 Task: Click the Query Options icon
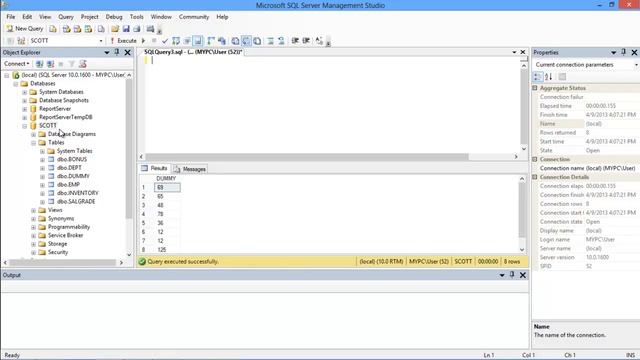pyautogui.click(x=187, y=41)
